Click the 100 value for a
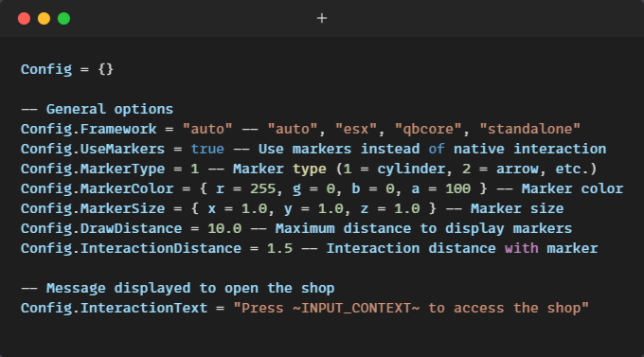This screenshot has width=644, height=357. pyautogui.click(x=458, y=188)
